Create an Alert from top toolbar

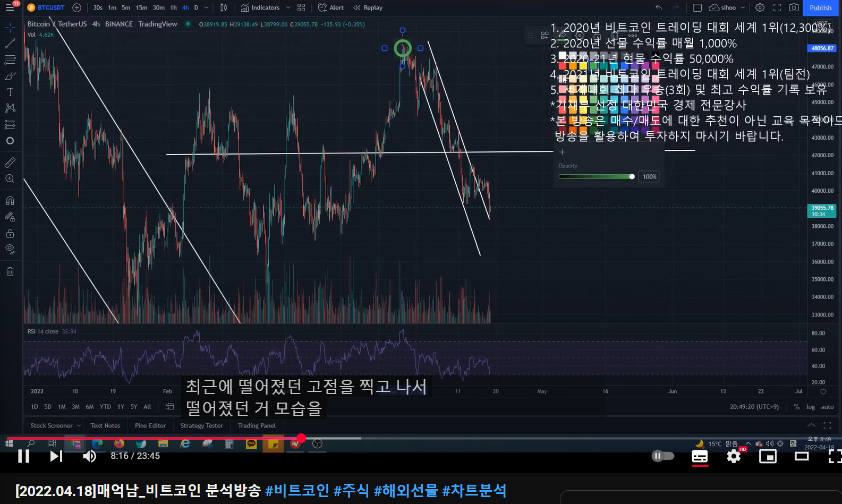tap(331, 7)
